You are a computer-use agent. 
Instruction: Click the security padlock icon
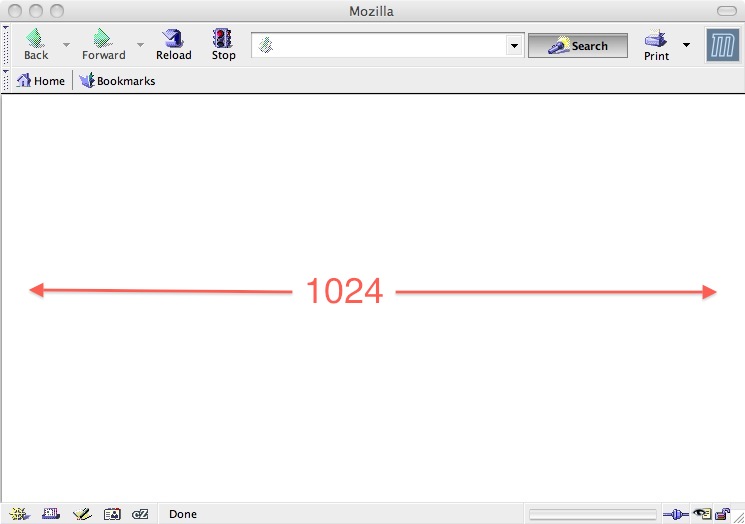click(x=722, y=514)
